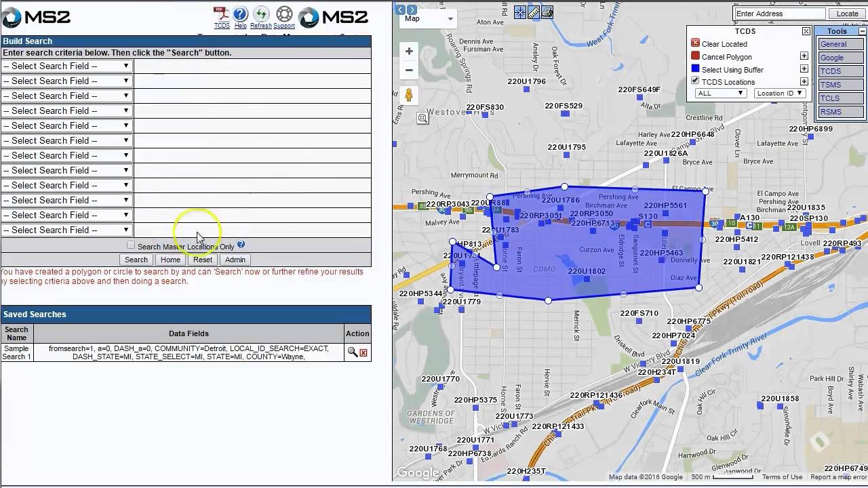Click the Report a map error link
Image resolution: width=868 pixels, height=488 pixels.
click(x=838, y=477)
